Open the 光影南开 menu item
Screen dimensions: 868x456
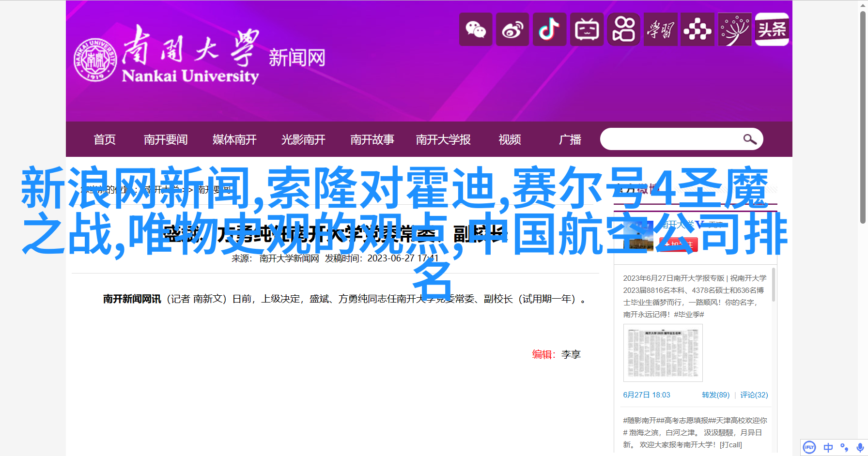point(303,139)
